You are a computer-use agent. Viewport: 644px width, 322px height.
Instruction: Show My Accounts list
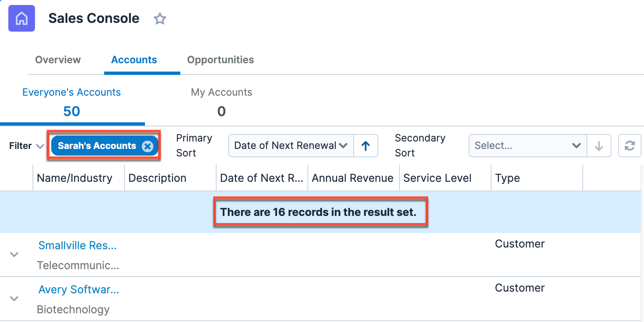222,102
